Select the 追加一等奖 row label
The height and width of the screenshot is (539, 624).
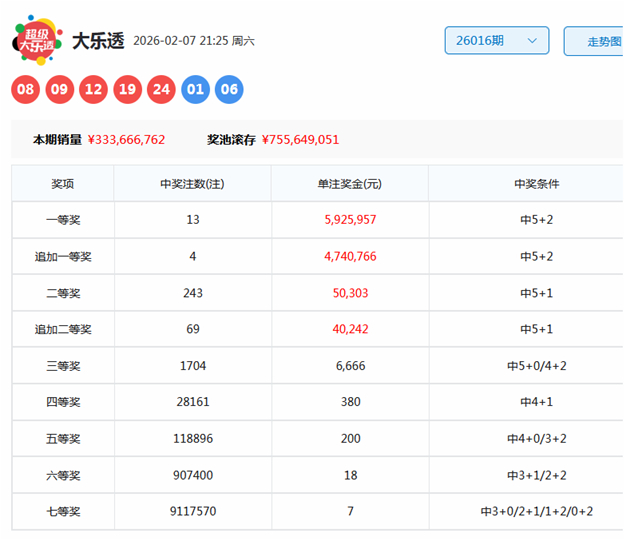(x=63, y=257)
